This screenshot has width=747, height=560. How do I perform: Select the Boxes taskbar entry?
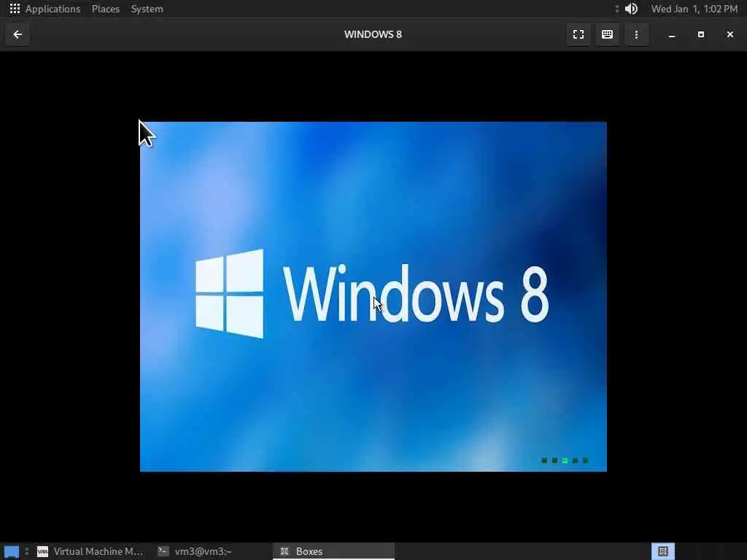tap(333, 551)
